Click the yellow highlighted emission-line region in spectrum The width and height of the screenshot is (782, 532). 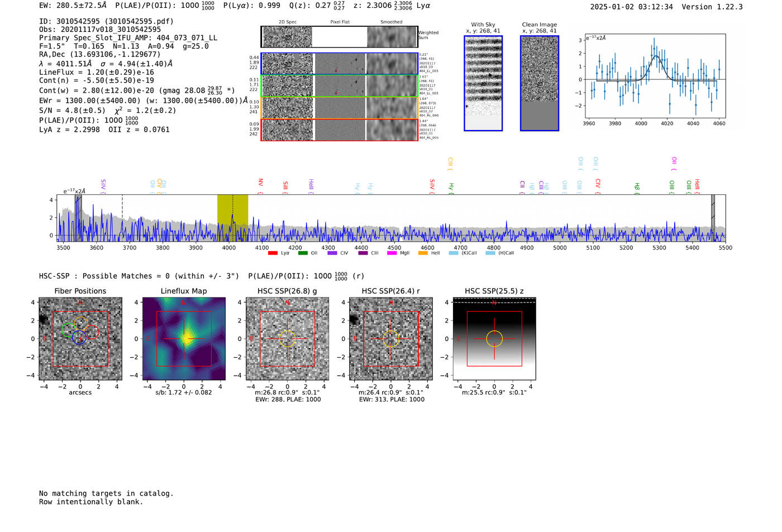[x=232, y=218]
